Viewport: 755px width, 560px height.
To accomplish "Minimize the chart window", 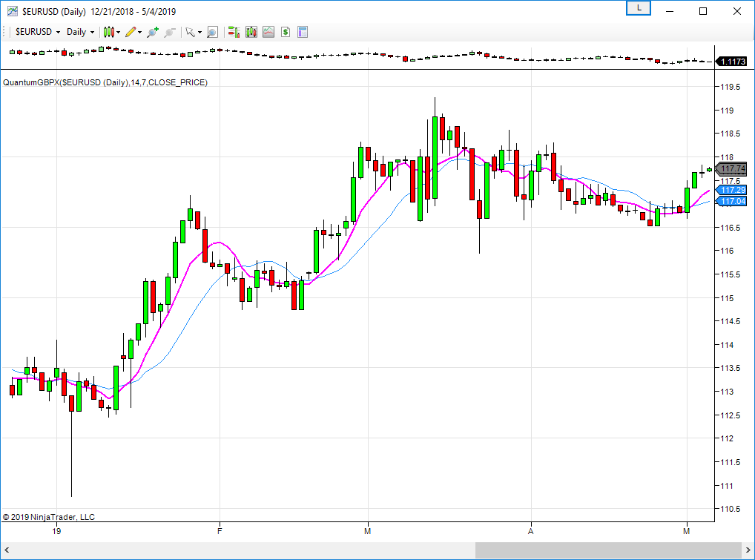I will click(x=669, y=11).
